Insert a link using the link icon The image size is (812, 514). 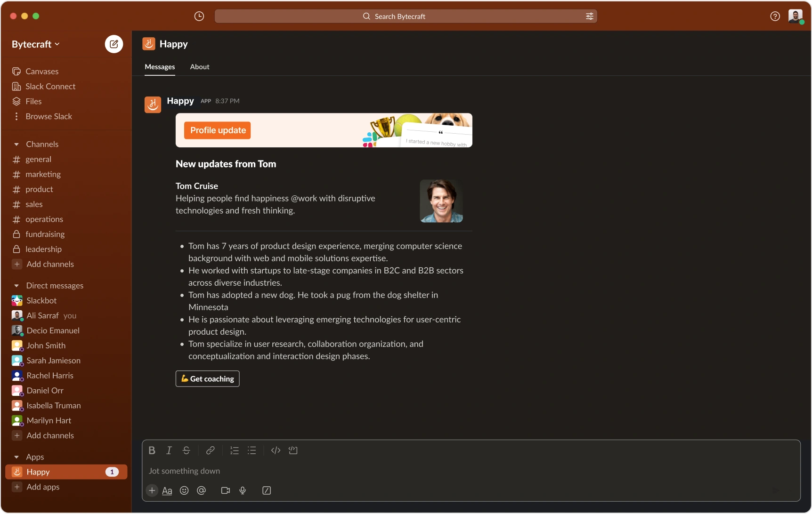(210, 450)
